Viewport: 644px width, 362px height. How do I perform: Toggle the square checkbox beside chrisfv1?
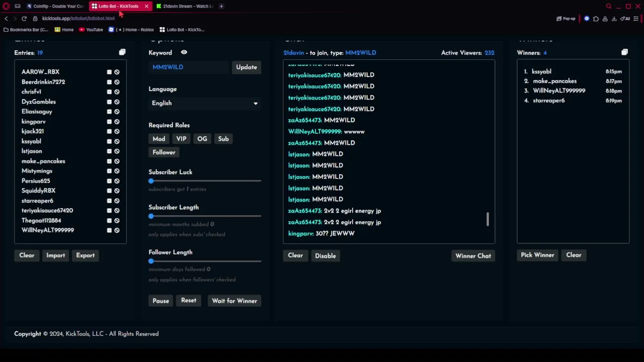click(109, 92)
